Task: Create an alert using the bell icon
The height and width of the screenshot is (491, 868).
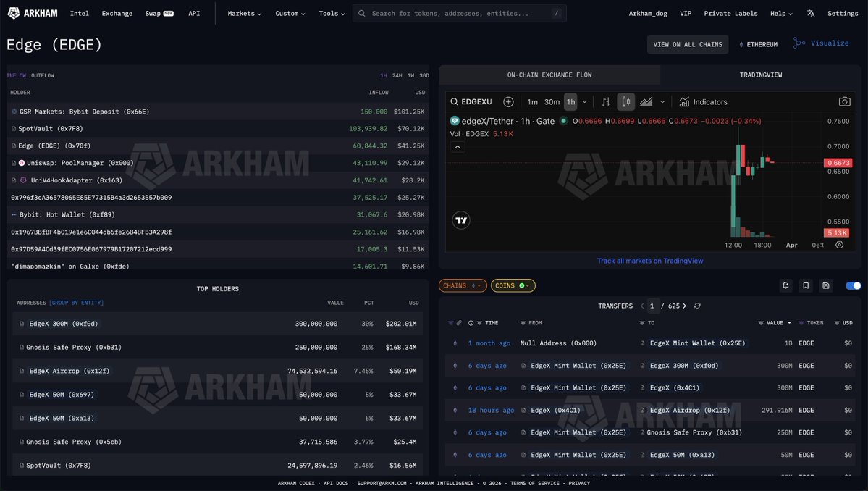Action: tap(785, 285)
